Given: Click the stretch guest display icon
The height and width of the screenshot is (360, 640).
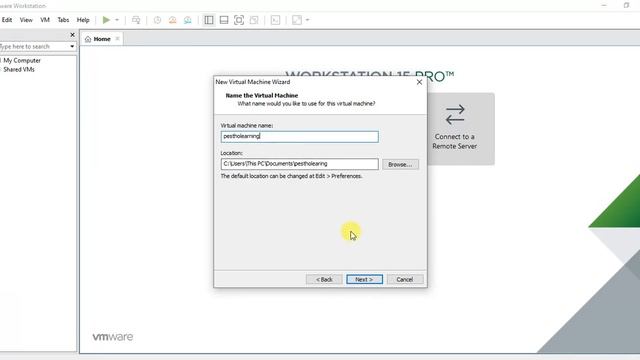Looking at the screenshot, I should 297,20.
